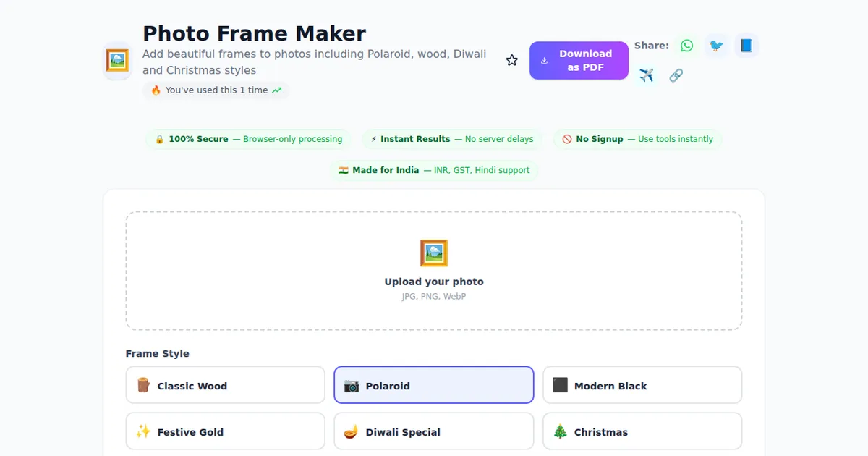Share the tool on WhatsApp
This screenshot has height=456, width=868.
pos(686,45)
